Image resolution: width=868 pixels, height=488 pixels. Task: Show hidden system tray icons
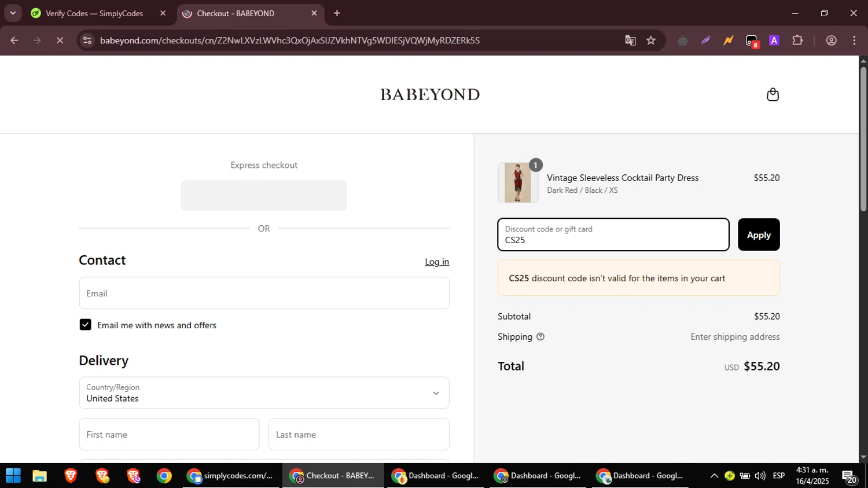[714, 476]
